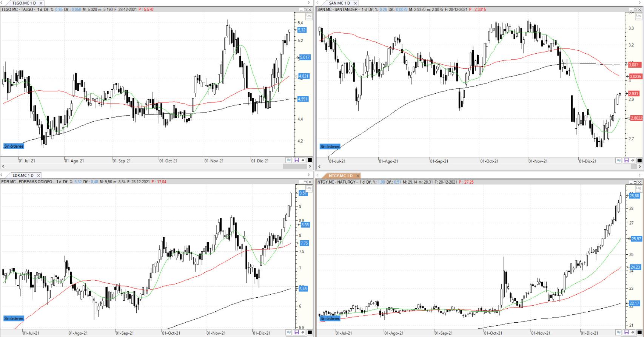
Task: Click the indicators wave icon in the NATURGY chart
Action: (618, 332)
